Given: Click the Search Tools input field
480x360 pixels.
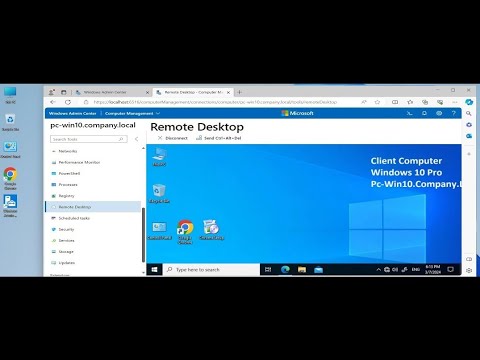Looking at the screenshot, I should coord(89,139).
